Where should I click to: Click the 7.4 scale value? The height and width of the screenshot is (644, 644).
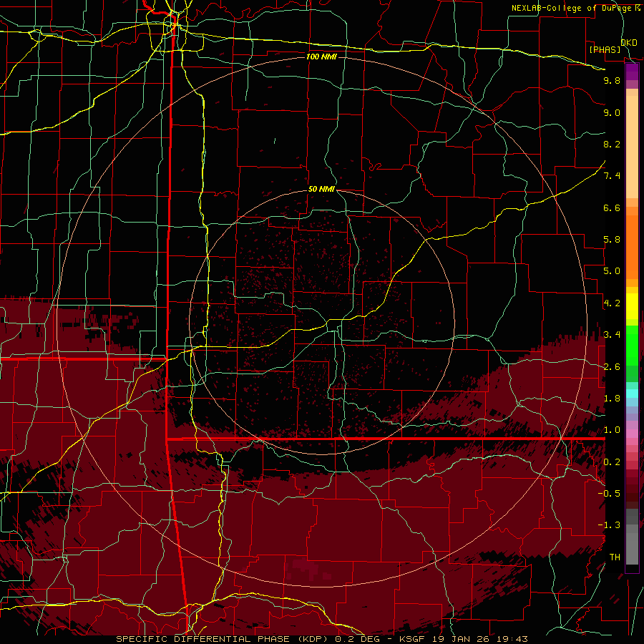[x=612, y=176]
